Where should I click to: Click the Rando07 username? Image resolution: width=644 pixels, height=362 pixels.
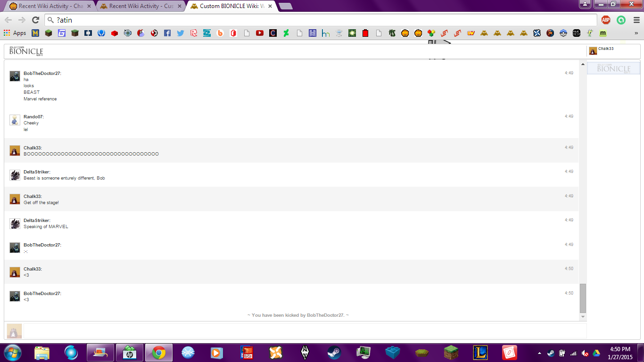point(33,117)
